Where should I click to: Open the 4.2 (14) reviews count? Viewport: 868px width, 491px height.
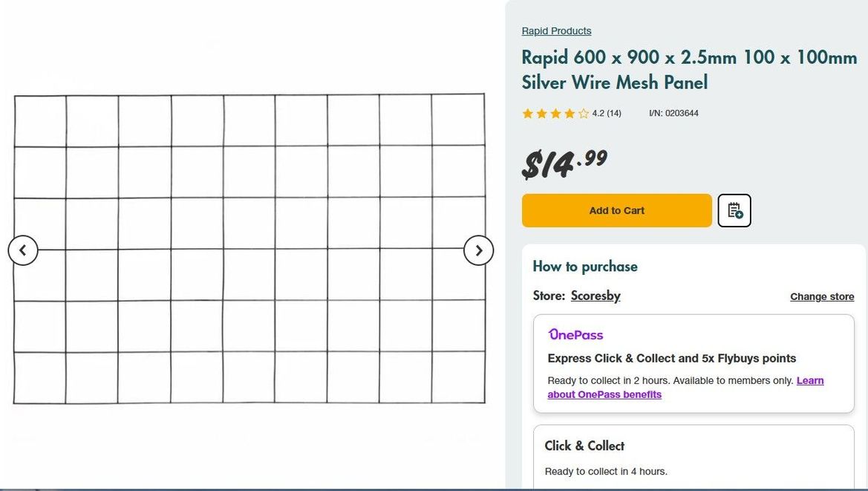pyautogui.click(x=607, y=114)
